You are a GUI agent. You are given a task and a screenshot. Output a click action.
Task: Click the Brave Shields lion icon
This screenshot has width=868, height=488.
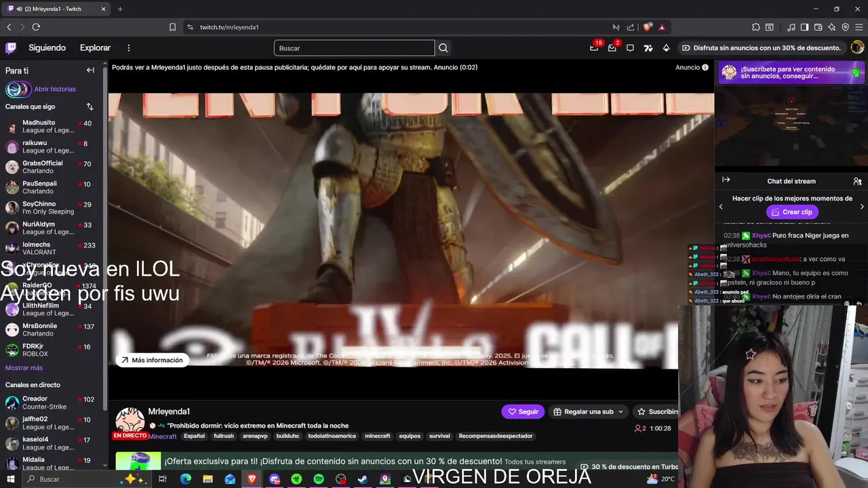647,27
